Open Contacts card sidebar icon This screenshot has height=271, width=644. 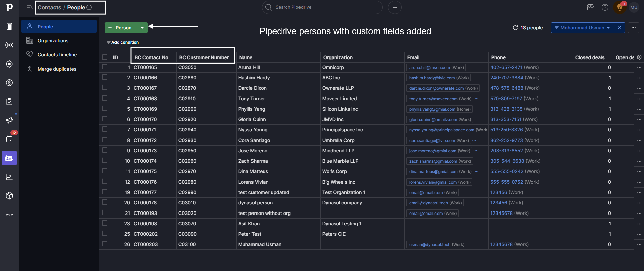point(9,158)
